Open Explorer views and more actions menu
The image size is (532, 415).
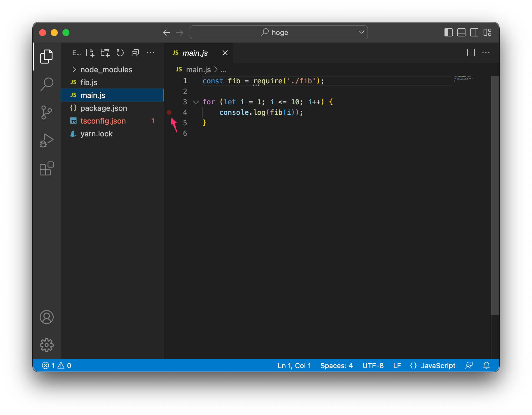tap(150, 53)
